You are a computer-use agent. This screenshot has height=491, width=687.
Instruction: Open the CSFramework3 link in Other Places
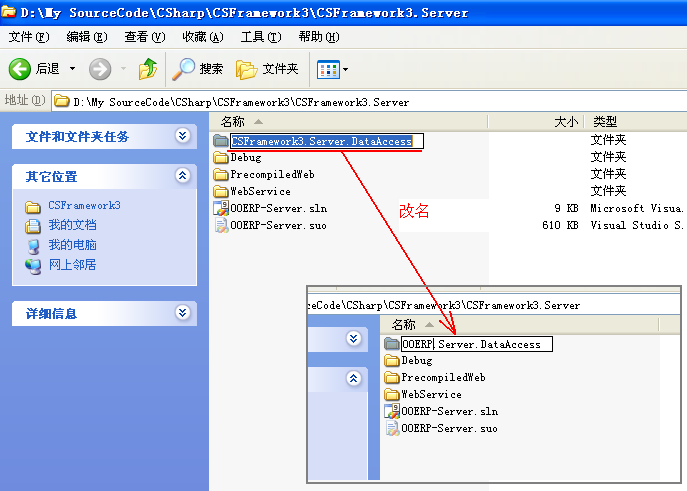point(84,205)
